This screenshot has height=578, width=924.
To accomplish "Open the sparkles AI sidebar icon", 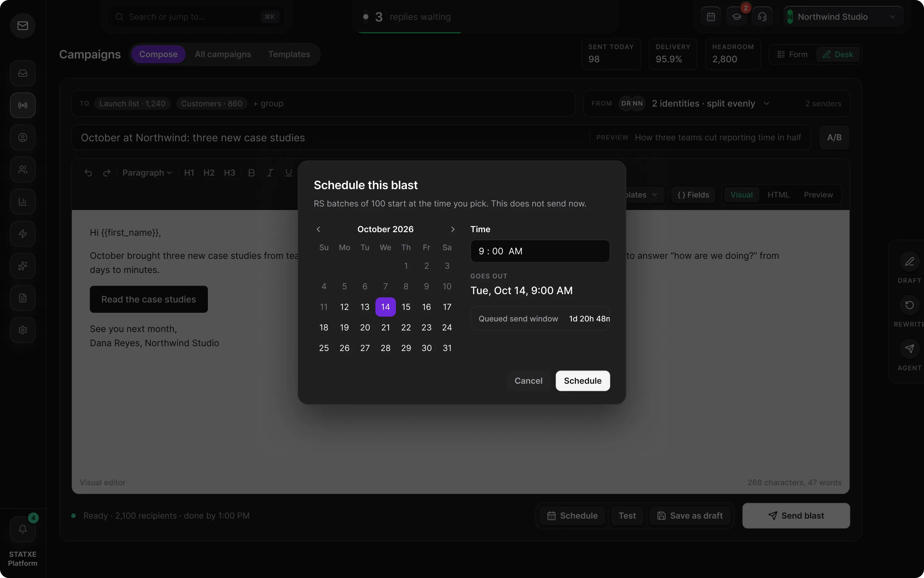I will coord(22,266).
